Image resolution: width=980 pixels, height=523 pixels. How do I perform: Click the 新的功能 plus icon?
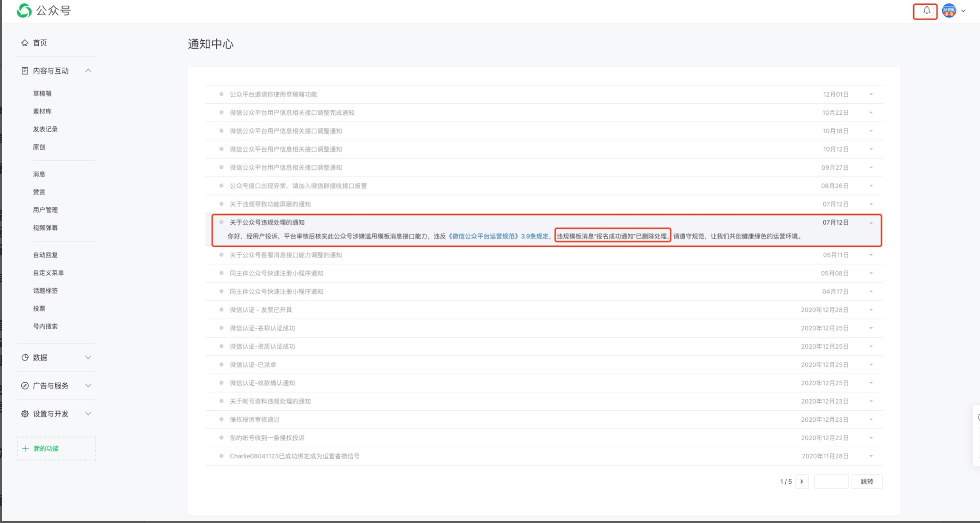point(25,449)
